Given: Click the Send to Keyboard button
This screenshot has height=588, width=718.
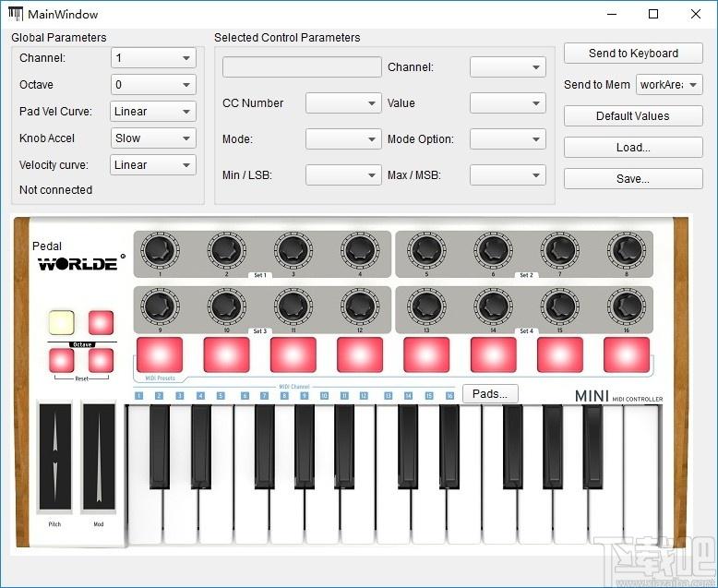Looking at the screenshot, I should tap(633, 54).
